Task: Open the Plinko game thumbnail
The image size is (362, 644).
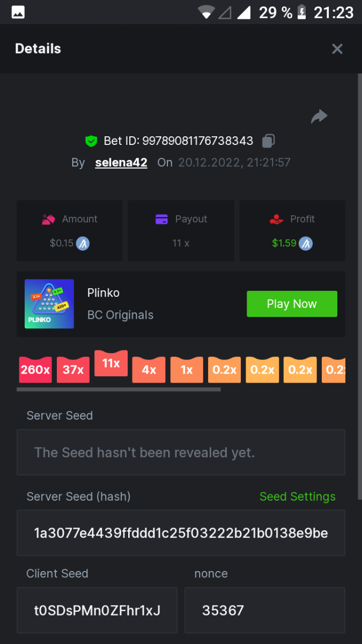Action: [x=49, y=304]
